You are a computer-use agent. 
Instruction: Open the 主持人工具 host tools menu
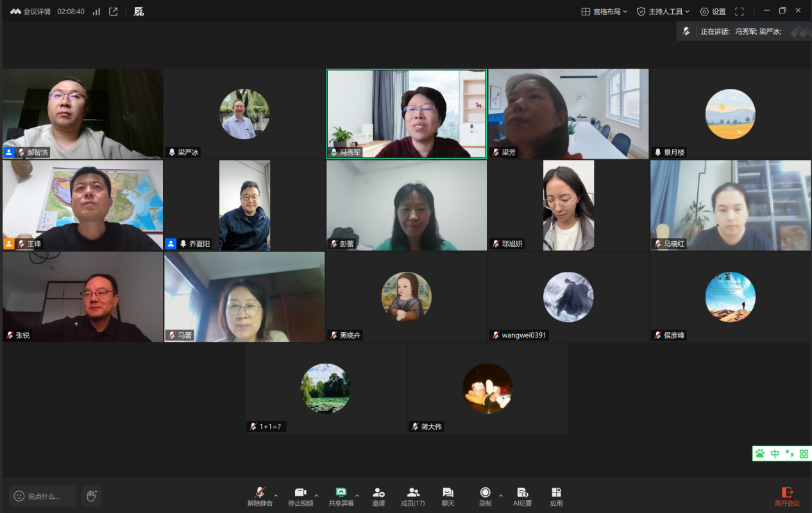coord(663,12)
